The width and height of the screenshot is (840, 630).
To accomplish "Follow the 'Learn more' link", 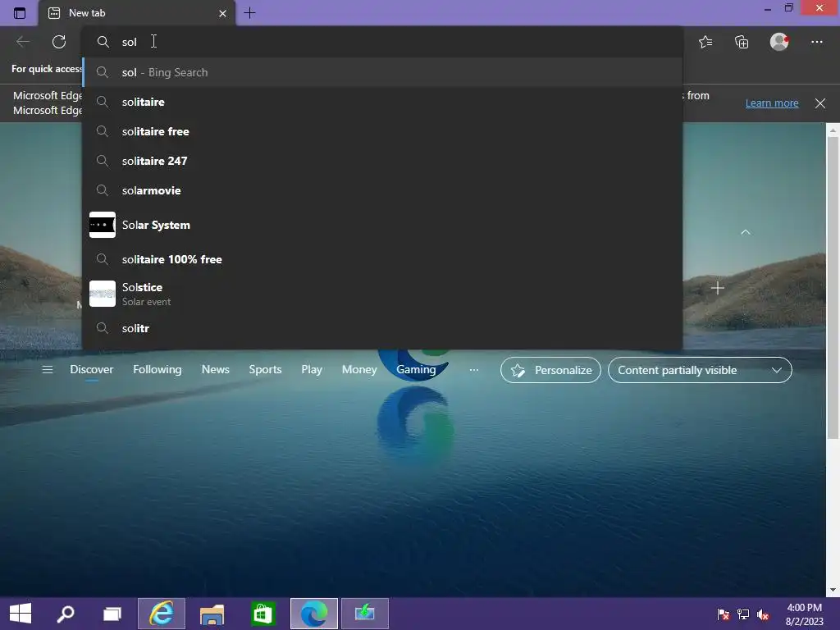I will (772, 103).
